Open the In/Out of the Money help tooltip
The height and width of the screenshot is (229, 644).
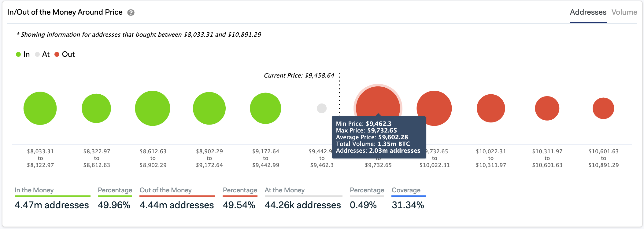(x=130, y=13)
